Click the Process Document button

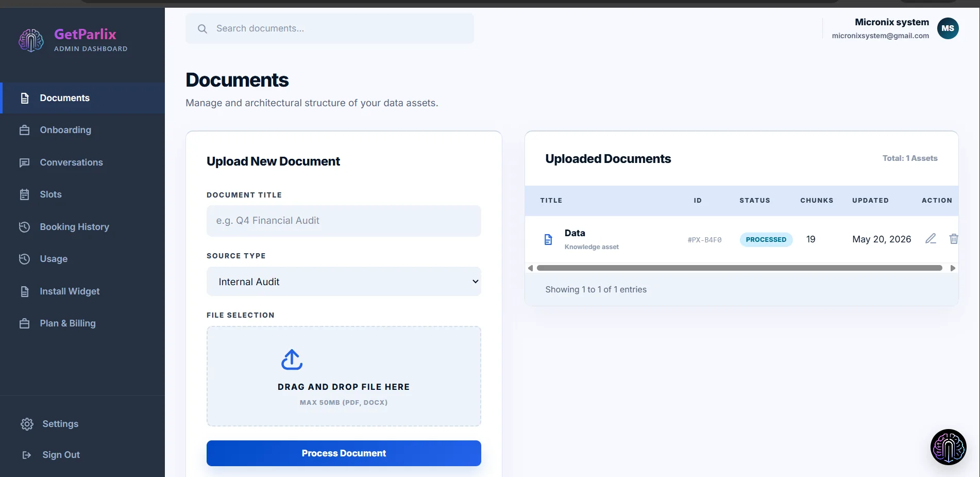tap(344, 453)
